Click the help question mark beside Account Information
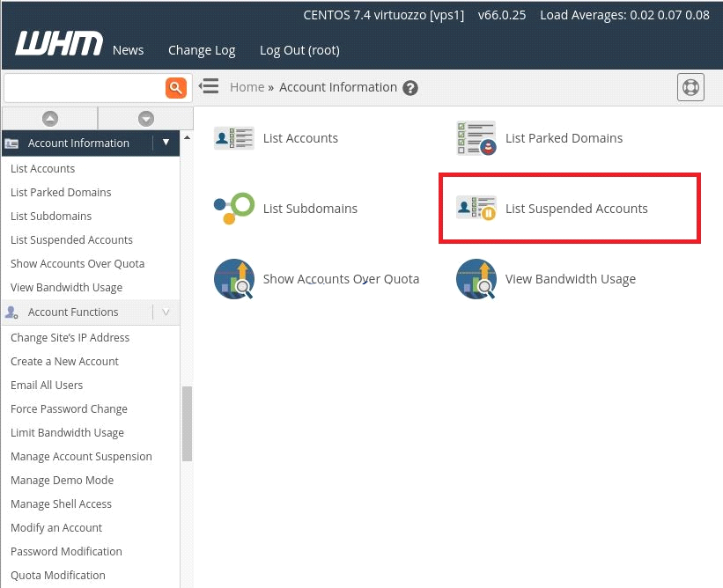This screenshot has width=723, height=588. click(x=409, y=87)
